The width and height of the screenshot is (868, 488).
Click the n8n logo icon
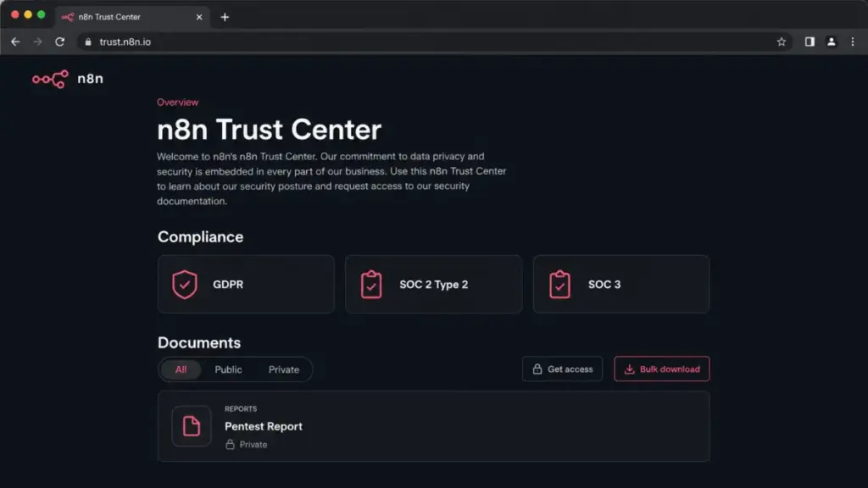pos(50,79)
